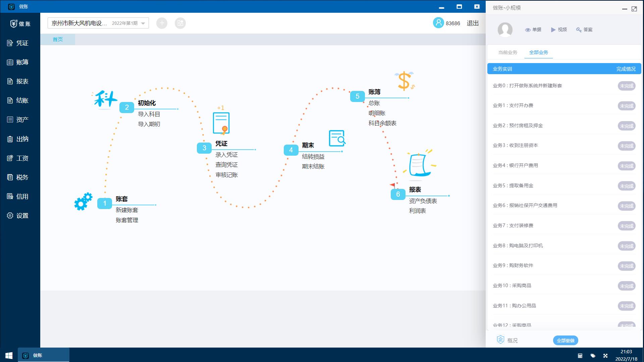The image size is (644, 362).
Task: Click the 科 subject illustration icon
Action: pos(105,100)
